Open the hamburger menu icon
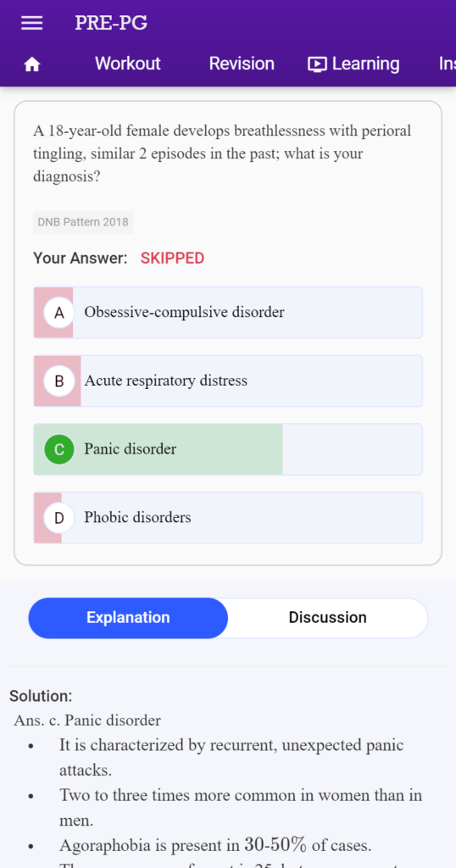The image size is (456, 868). 31,23
